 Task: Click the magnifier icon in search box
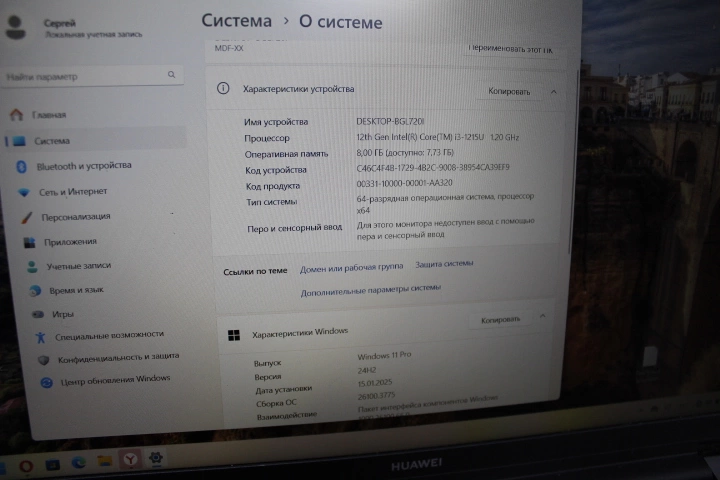point(171,74)
